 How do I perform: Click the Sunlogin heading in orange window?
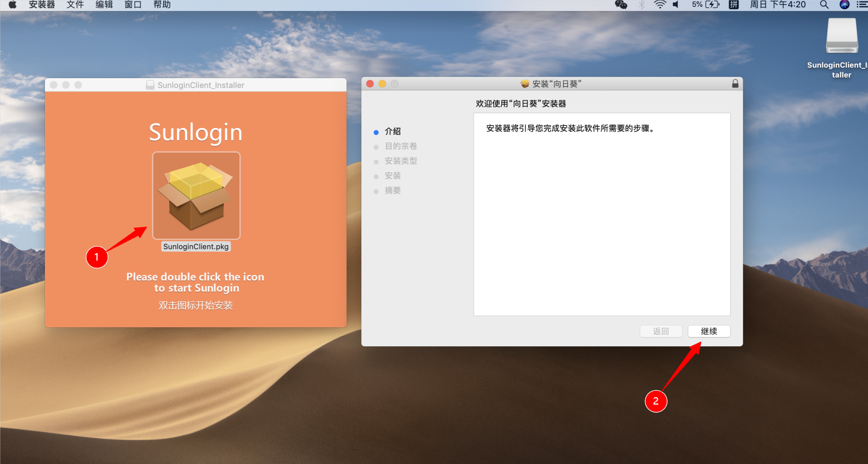pos(195,132)
